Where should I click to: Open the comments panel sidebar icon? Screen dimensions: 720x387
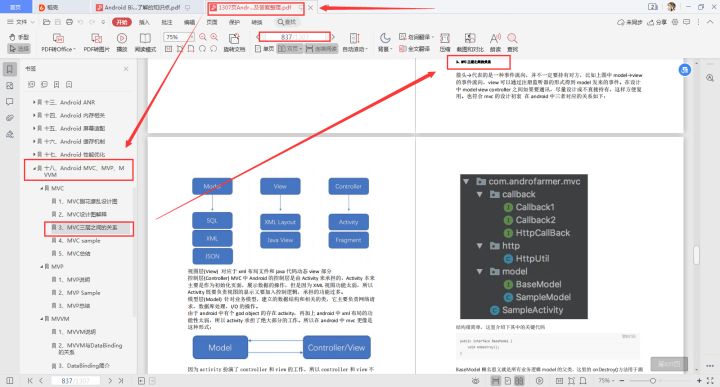tap(10, 102)
